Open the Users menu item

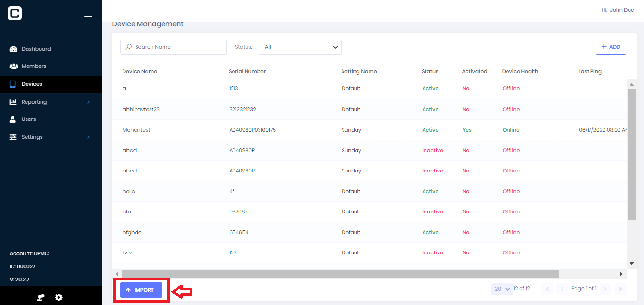point(51,119)
